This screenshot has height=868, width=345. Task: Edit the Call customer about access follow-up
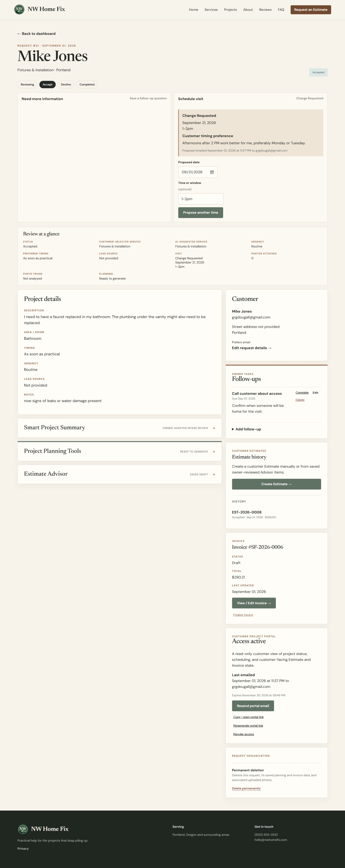(315, 392)
